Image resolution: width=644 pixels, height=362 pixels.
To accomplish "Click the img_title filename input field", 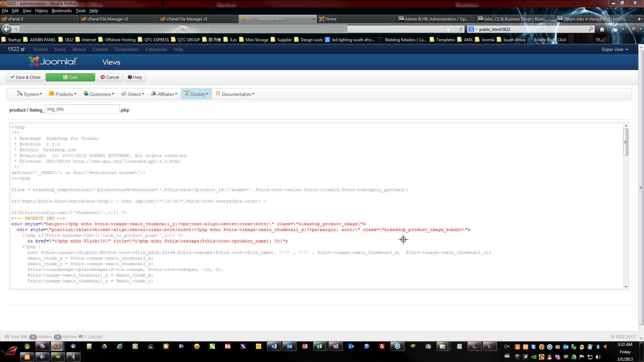I will (x=82, y=109).
